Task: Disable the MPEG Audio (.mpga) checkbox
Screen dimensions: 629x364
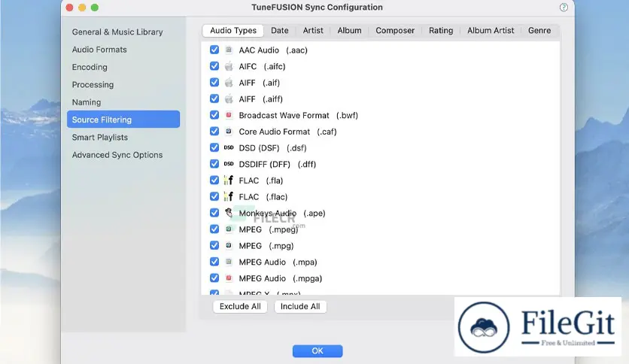Action: pyautogui.click(x=214, y=278)
